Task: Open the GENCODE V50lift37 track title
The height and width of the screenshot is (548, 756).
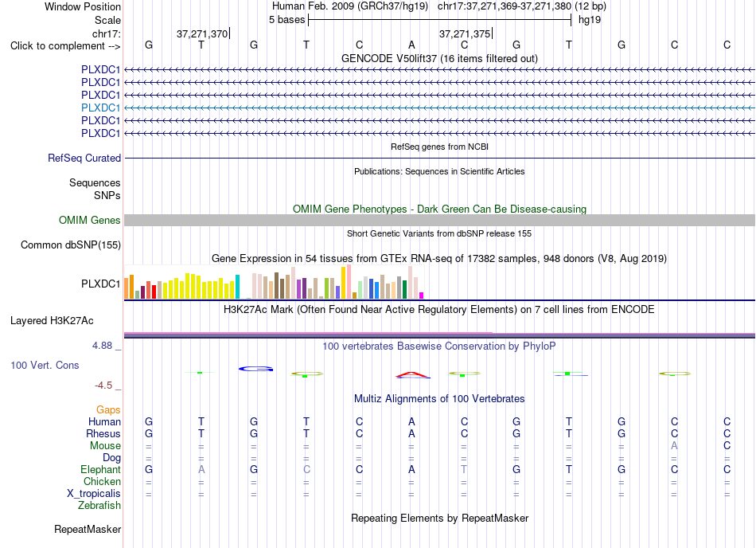Action: (x=439, y=58)
